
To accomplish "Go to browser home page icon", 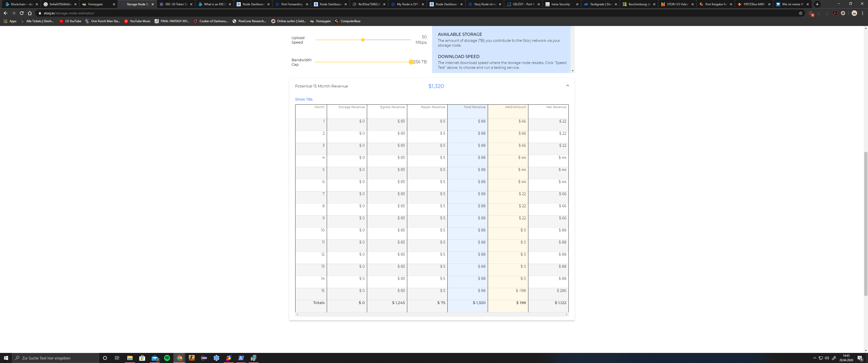I will tap(30, 13).
